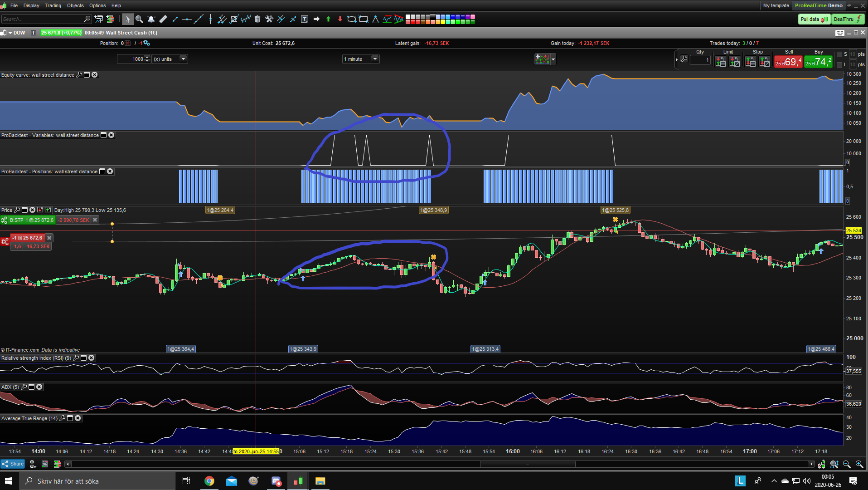The image size is (868, 490).
Task: Close the -1 @ 25 672,6 position
Action: point(49,238)
